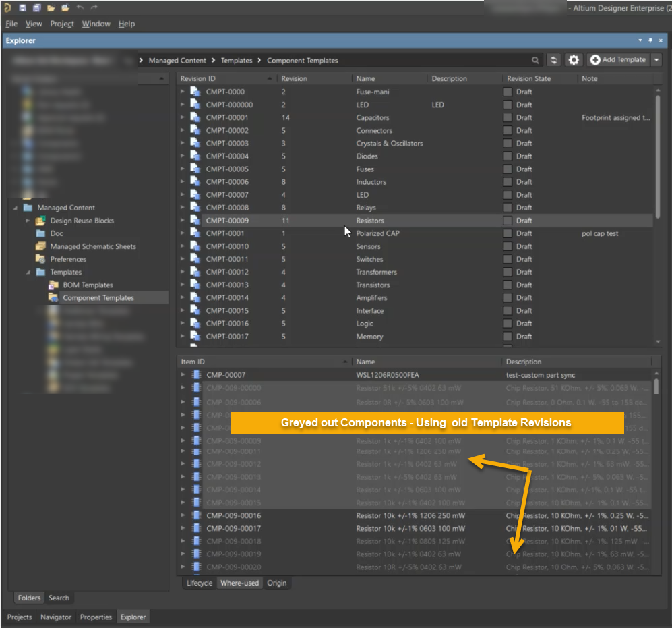Click the Altium Designer logo icon top-left
Image resolution: width=672 pixels, height=628 pixels.
click(7, 7)
